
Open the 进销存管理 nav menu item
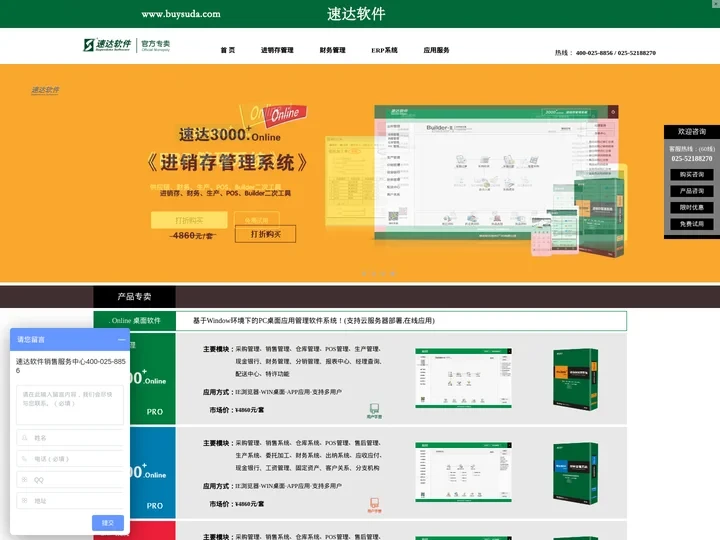[x=277, y=50]
